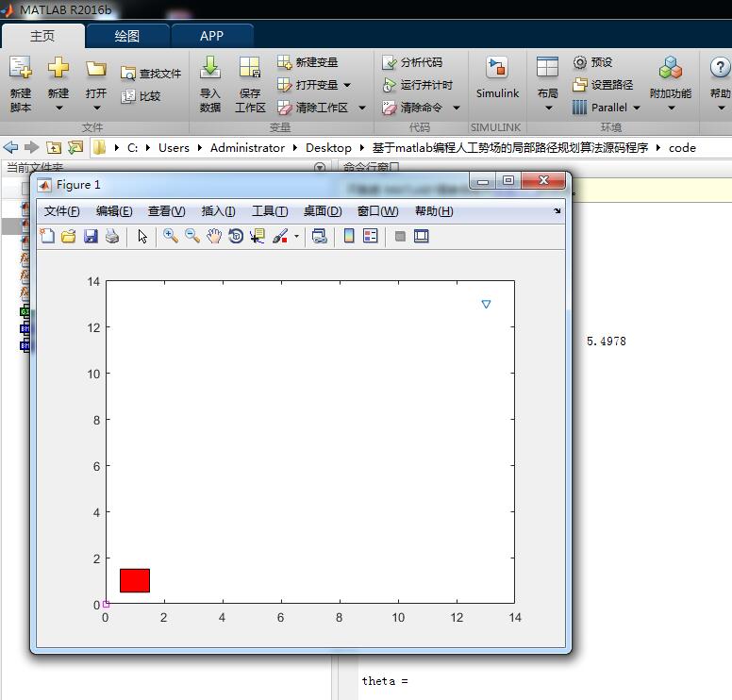Switch to the 主页 ribbon tab
Image resolution: width=732 pixels, height=700 pixels.
pos(42,36)
